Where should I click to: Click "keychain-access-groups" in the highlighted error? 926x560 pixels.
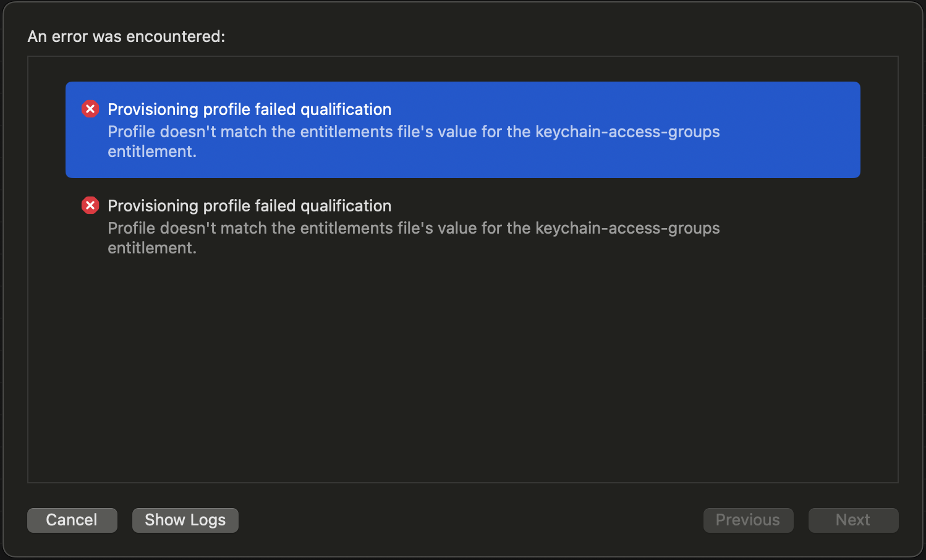pos(627,132)
